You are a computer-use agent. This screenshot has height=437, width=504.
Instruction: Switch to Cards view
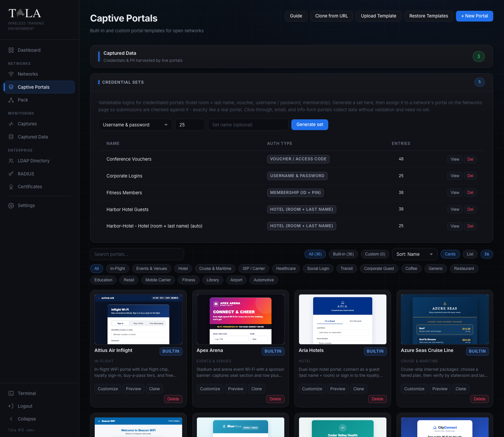450,254
